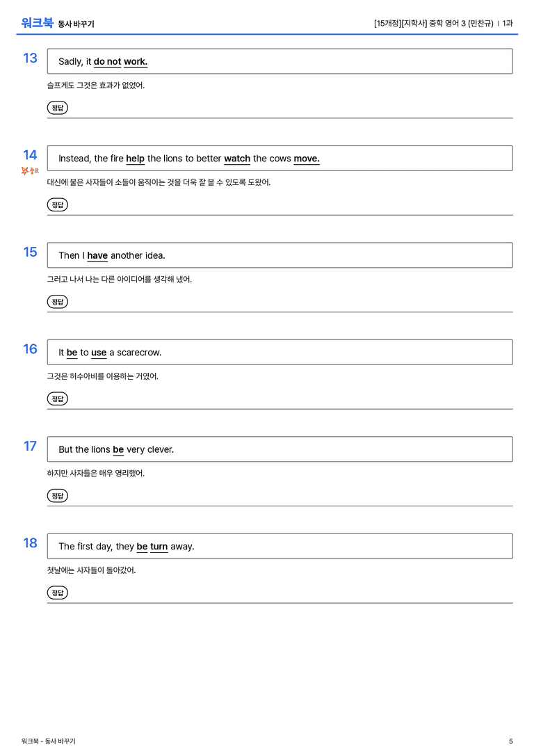
Task: Click the 정답 badge under question 18
Action: pyautogui.click(x=57, y=592)
